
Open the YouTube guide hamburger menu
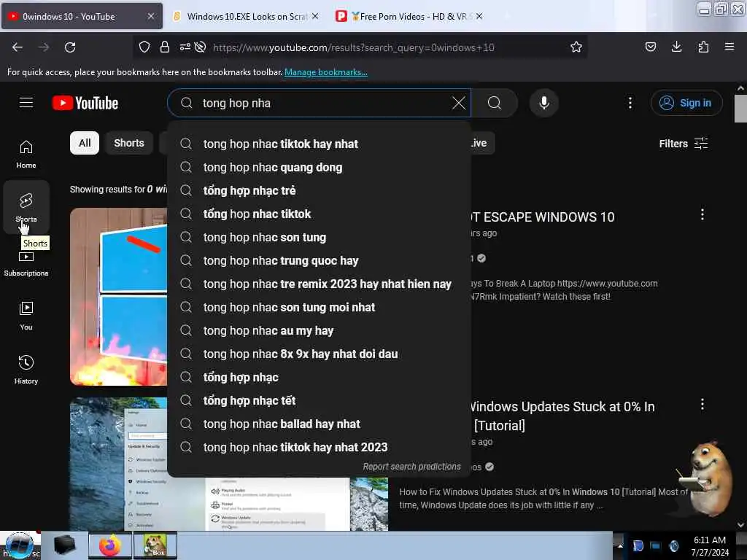(26, 103)
